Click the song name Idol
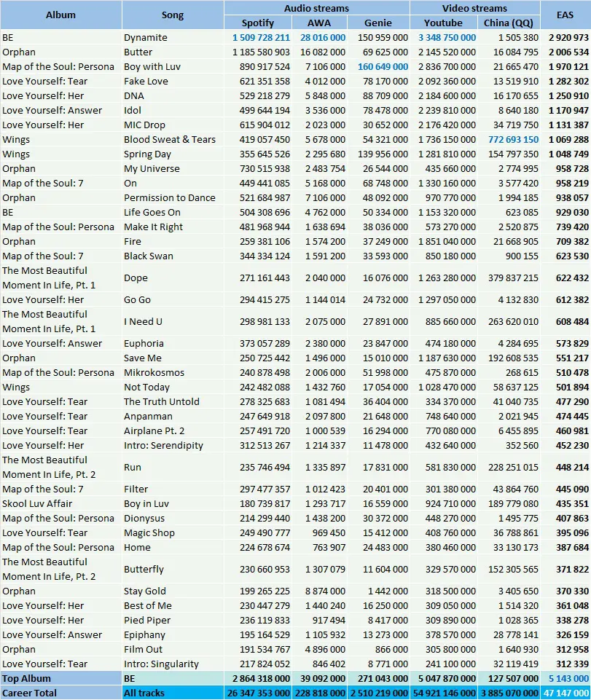 click(132, 110)
